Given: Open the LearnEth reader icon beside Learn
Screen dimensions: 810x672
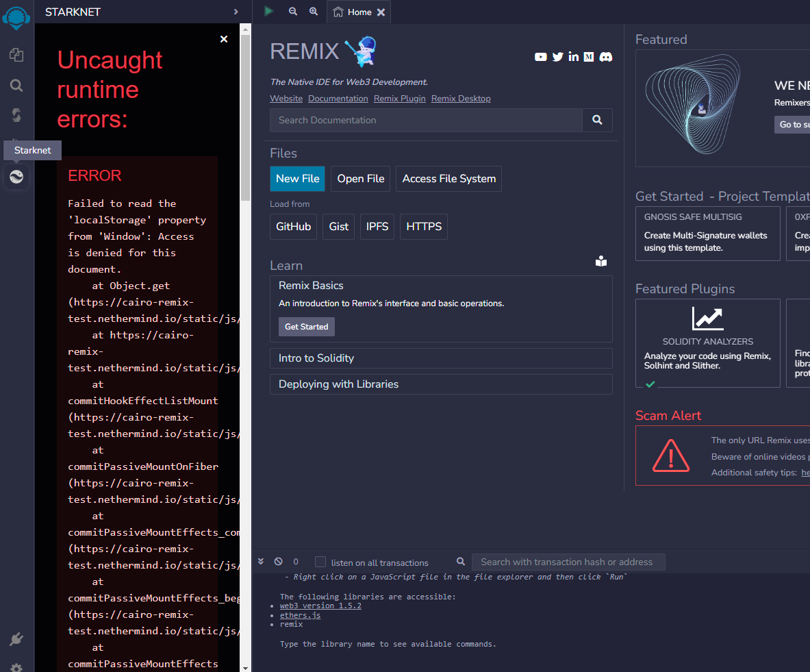Looking at the screenshot, I should point(601,261).
